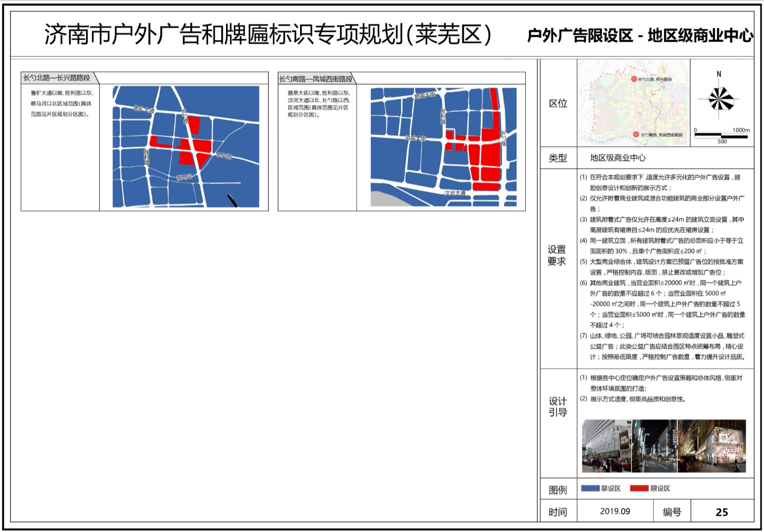The height and width of the screenshot is (532, 764).
Task: Select the gray area on the right map
Action: (386, 198)
